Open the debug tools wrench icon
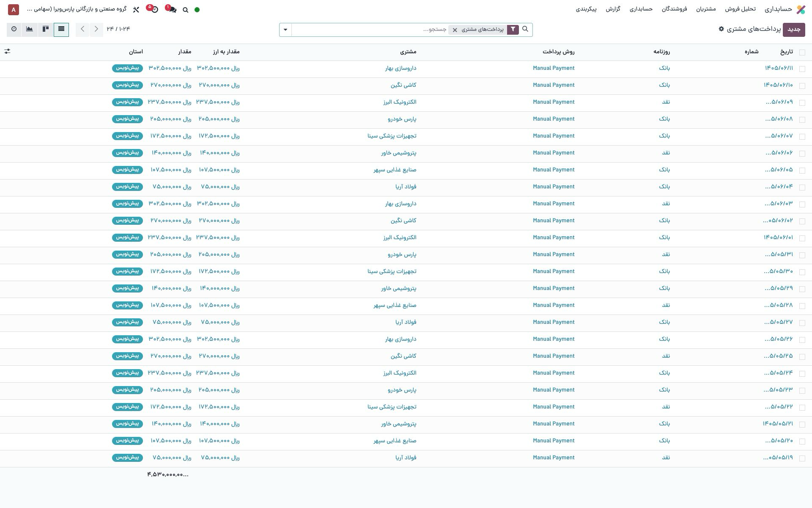Image resolution: width=812 pixels, height=508 pixels. (136, 9)
